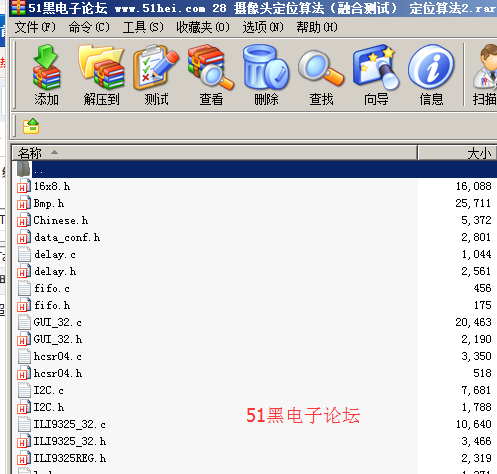Select the file ILI9325_32.c

tap(69, 424)
